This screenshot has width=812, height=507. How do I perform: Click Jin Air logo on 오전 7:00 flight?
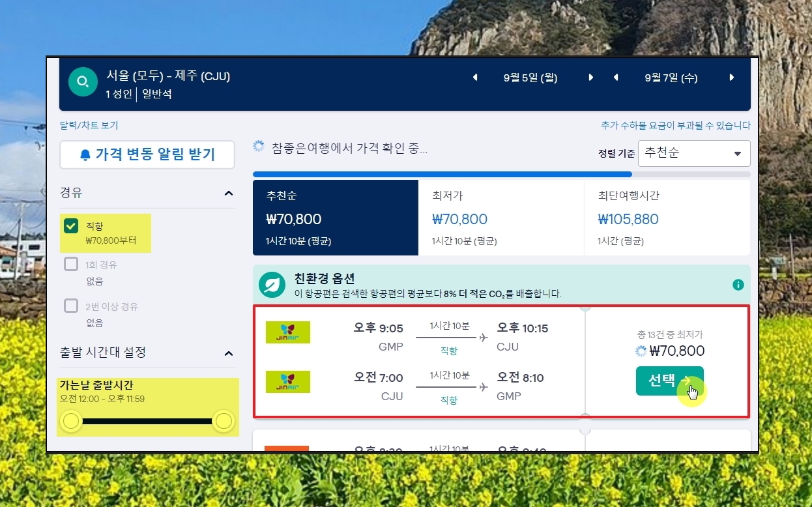coord(288,382)
